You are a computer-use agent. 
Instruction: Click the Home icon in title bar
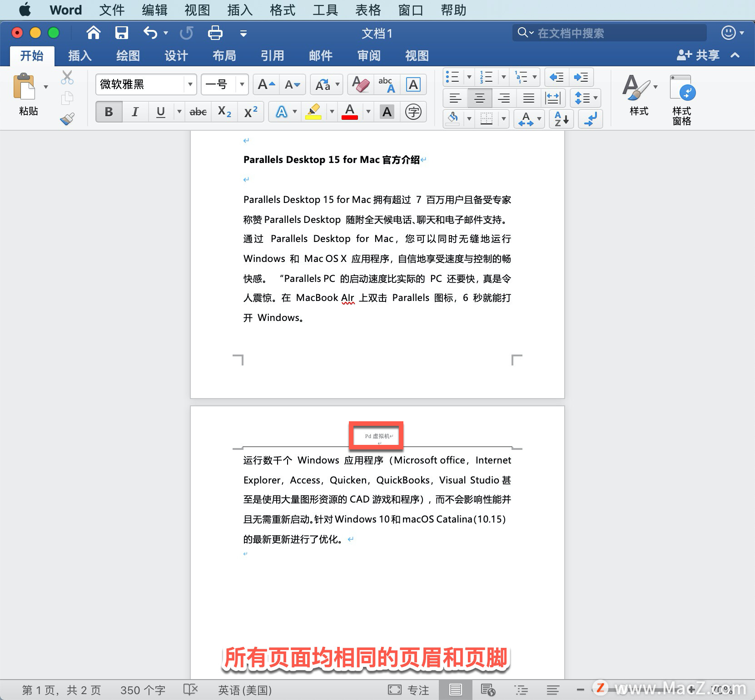click(93, 33)
